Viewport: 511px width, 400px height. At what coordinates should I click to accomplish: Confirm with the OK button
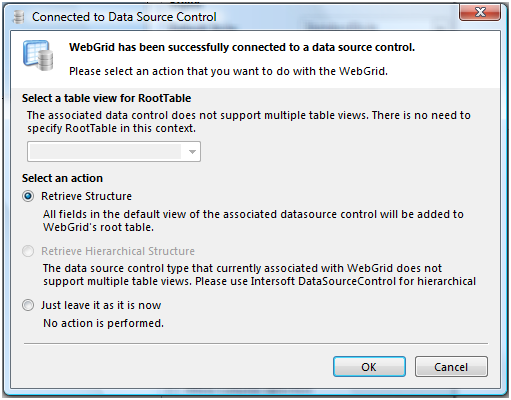[x=369, y=367]
